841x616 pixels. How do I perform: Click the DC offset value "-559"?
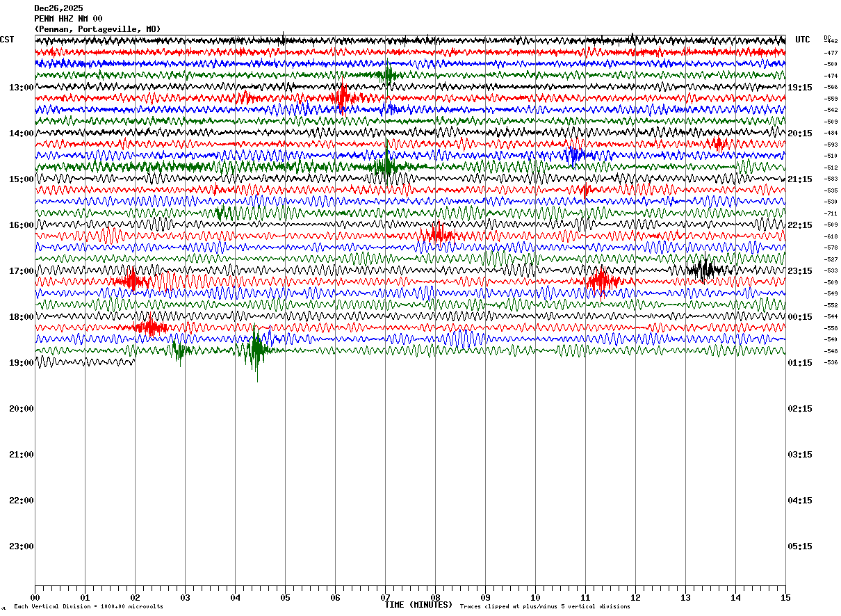tap(831, 99)
